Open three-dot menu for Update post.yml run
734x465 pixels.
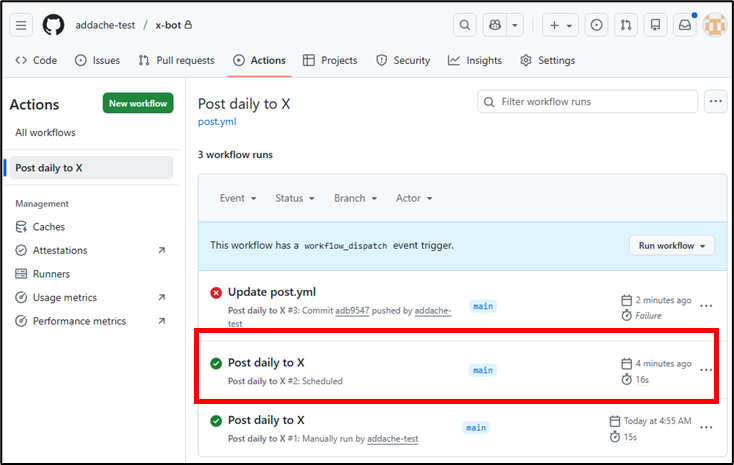(x=706, y=306)
